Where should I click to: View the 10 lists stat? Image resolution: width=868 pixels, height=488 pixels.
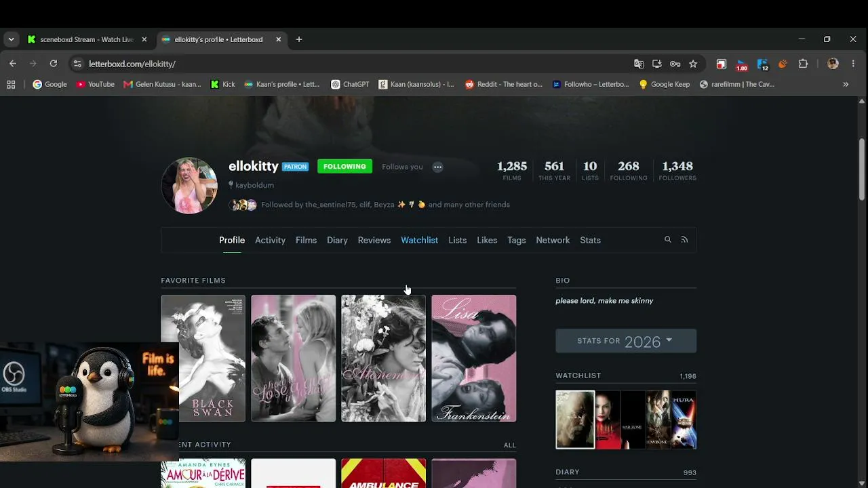pos(590,169)
